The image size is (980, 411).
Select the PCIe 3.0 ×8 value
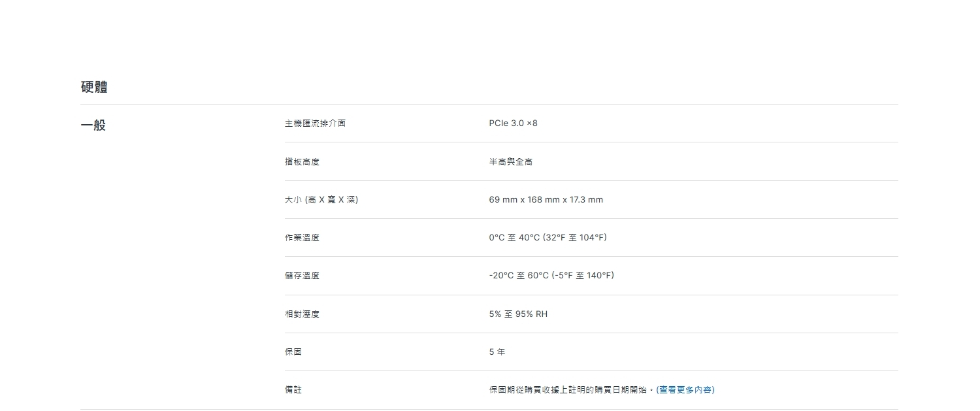(513, 123)
